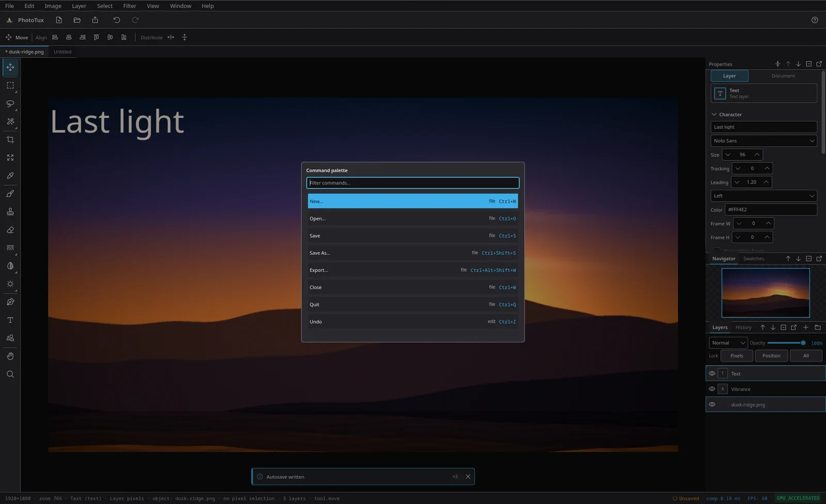Screen dimensions: 826x504
Task: Decrease the Frame W value
Action: tap(739, 223)
